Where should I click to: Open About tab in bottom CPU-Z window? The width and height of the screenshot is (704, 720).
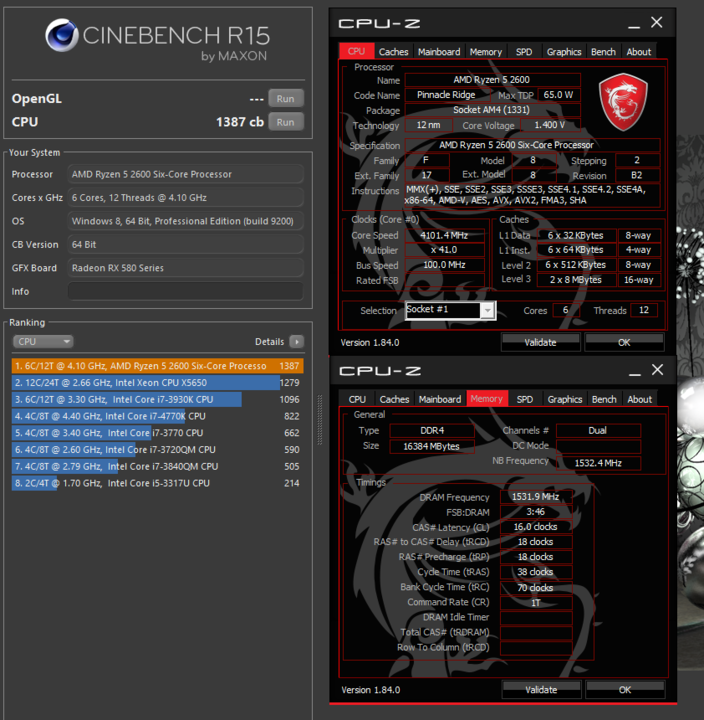(640, 399)
